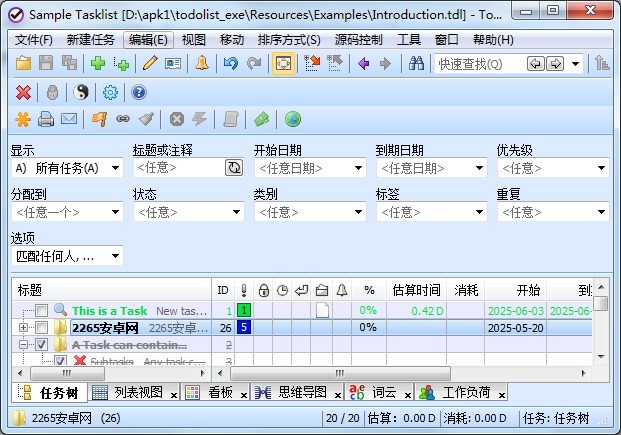Click the green plus new task icon
Screen dimensions: 621x435
pos(98,64)
